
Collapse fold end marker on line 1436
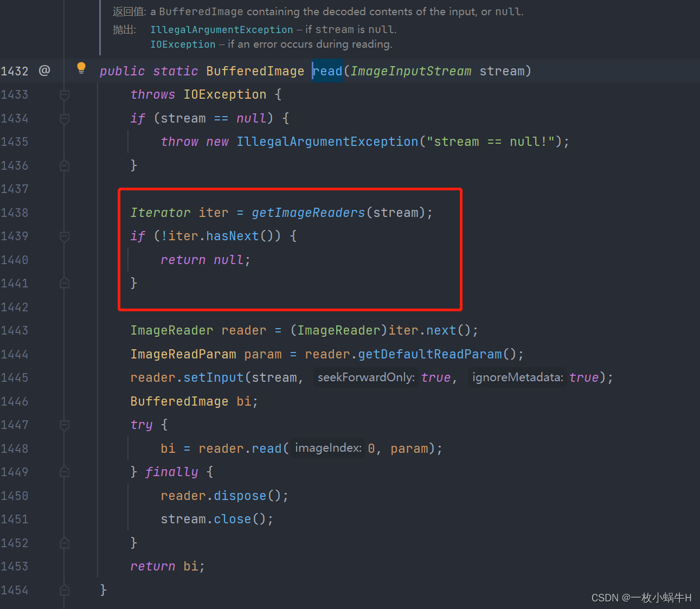coord(65,165)
